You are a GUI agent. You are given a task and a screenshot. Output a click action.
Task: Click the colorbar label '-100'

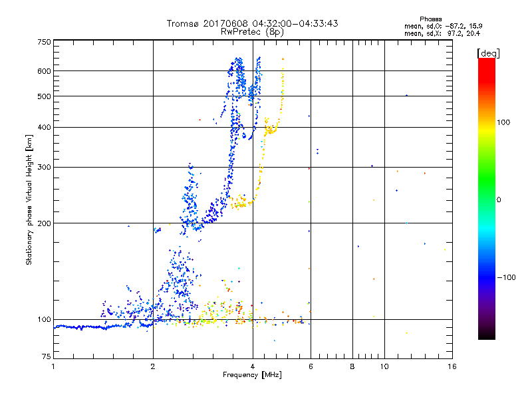tap(507, 277)
